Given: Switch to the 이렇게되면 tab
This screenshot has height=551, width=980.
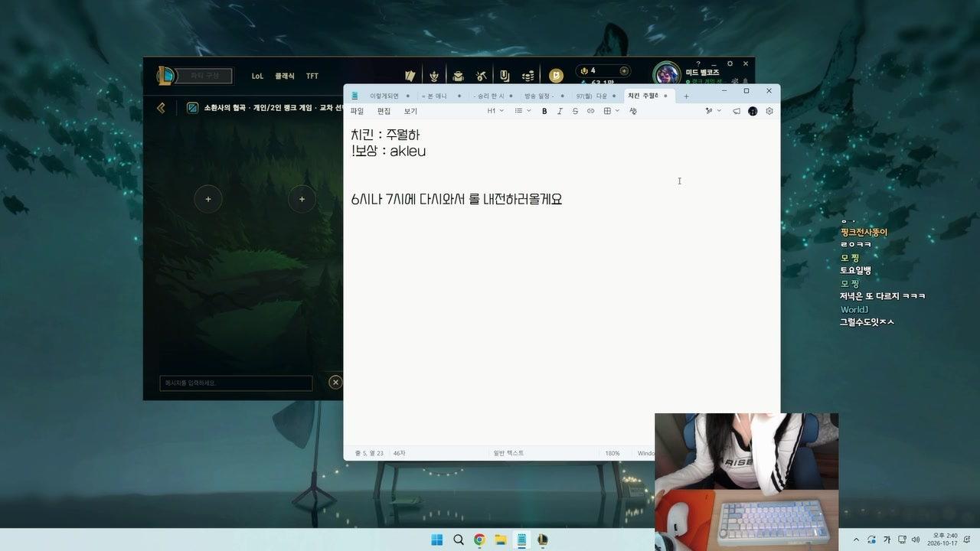Looking at the screenshot, I should point(384,96).
